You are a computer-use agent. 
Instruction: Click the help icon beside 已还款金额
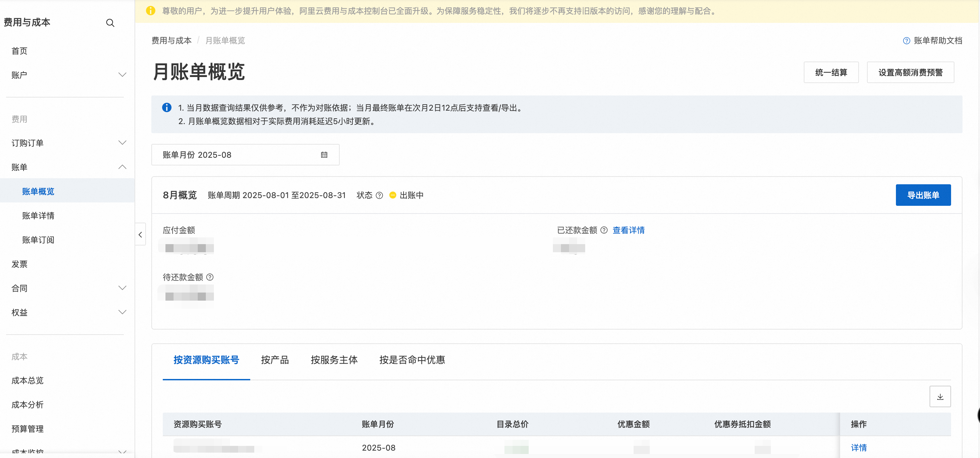click(604, 230)
